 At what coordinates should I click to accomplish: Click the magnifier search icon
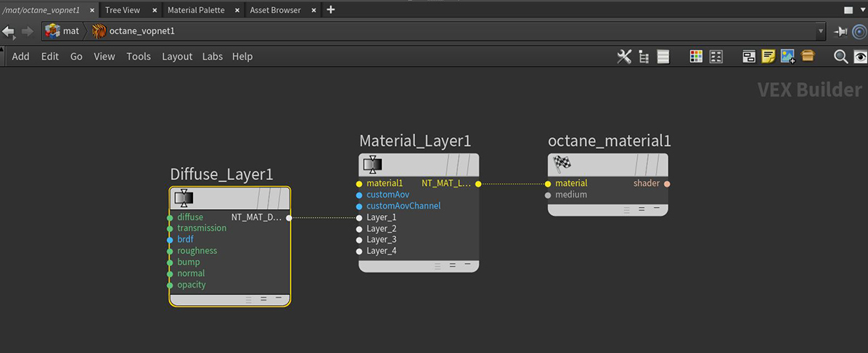840,57
